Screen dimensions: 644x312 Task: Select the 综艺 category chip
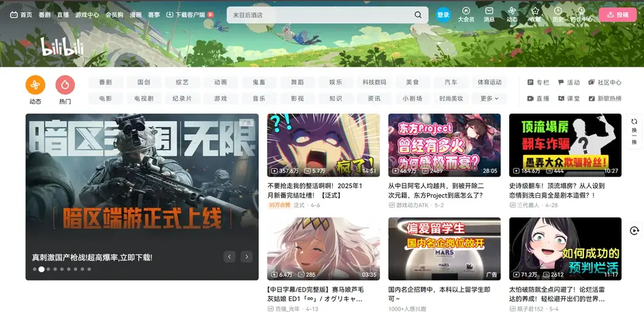coord(182,82)
